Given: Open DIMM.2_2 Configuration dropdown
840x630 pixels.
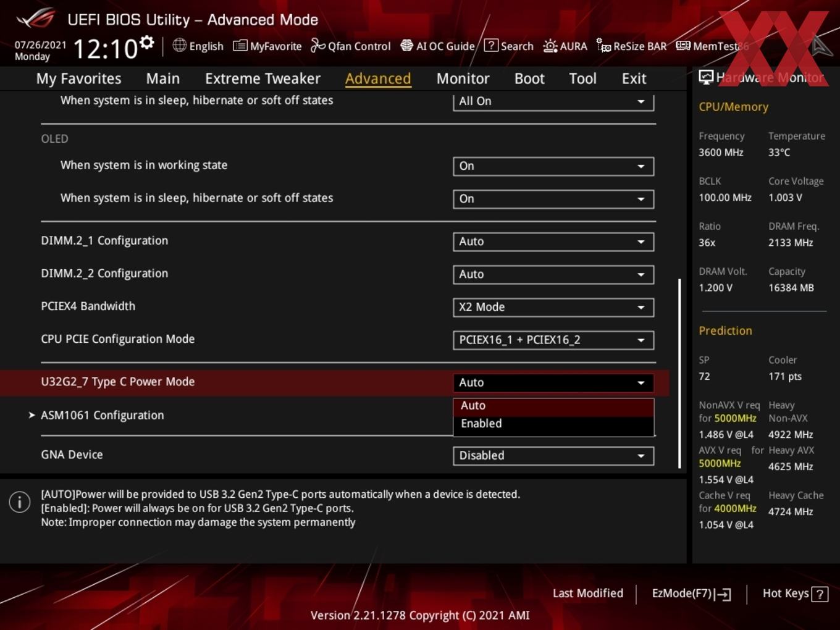Looking at the screenshot, I should tap(553, 274).
